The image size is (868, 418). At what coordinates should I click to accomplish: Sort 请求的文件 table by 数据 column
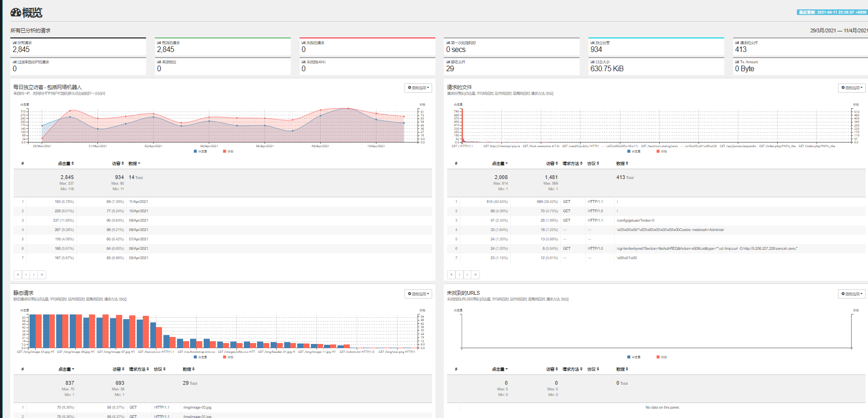(622, 164)
